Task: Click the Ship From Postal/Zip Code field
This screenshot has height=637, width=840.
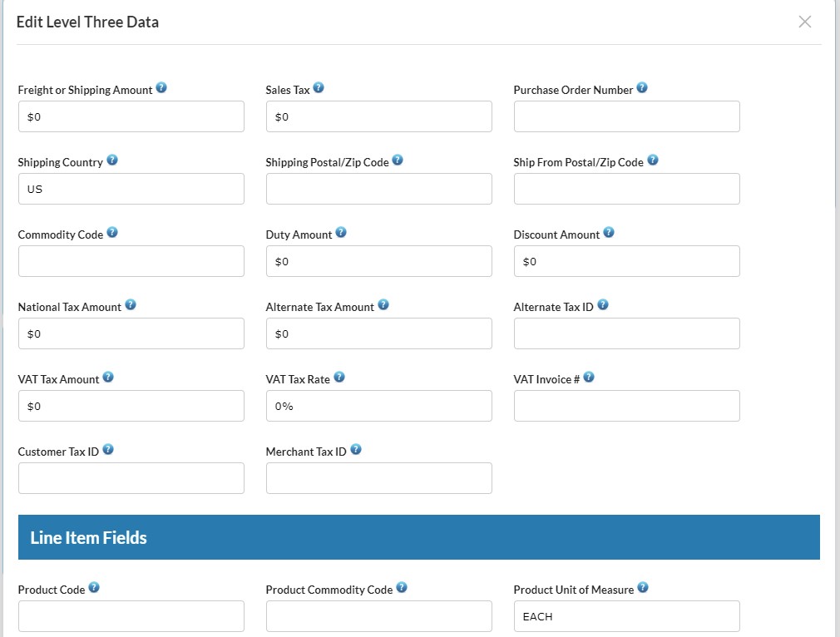Action: 626,189
